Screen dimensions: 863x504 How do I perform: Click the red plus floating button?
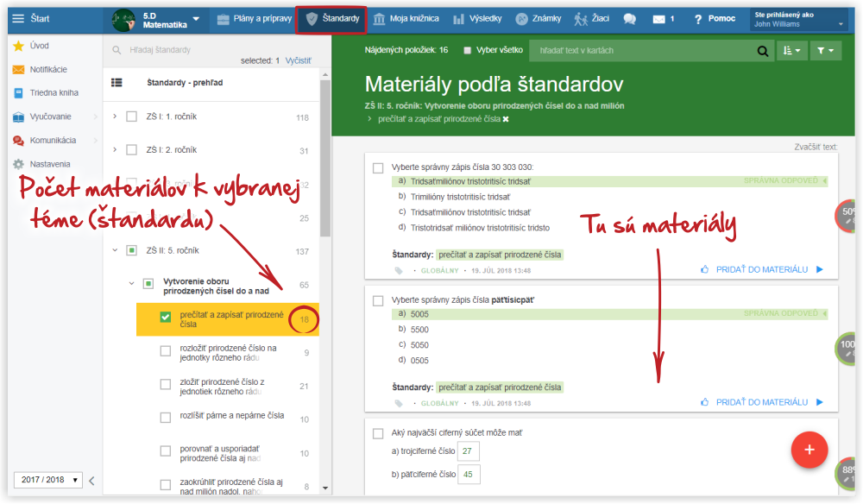tap(809, 450)
